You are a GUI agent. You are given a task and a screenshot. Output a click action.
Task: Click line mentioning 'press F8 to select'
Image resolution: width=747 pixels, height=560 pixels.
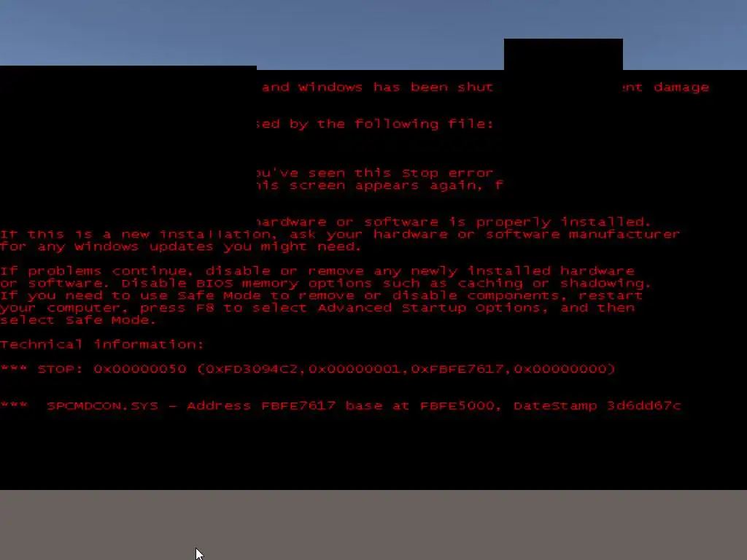pyautogui.click(x=317, y=308)
